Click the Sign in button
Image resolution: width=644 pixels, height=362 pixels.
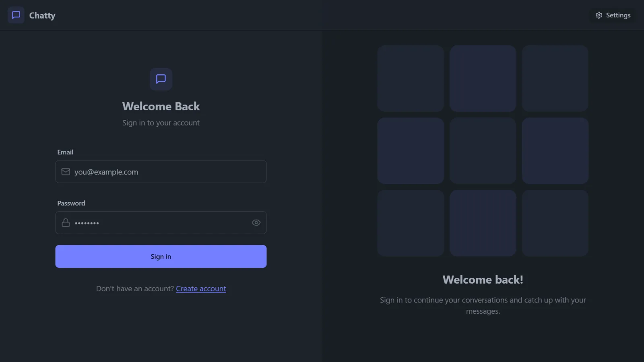(x=161, y=257)
